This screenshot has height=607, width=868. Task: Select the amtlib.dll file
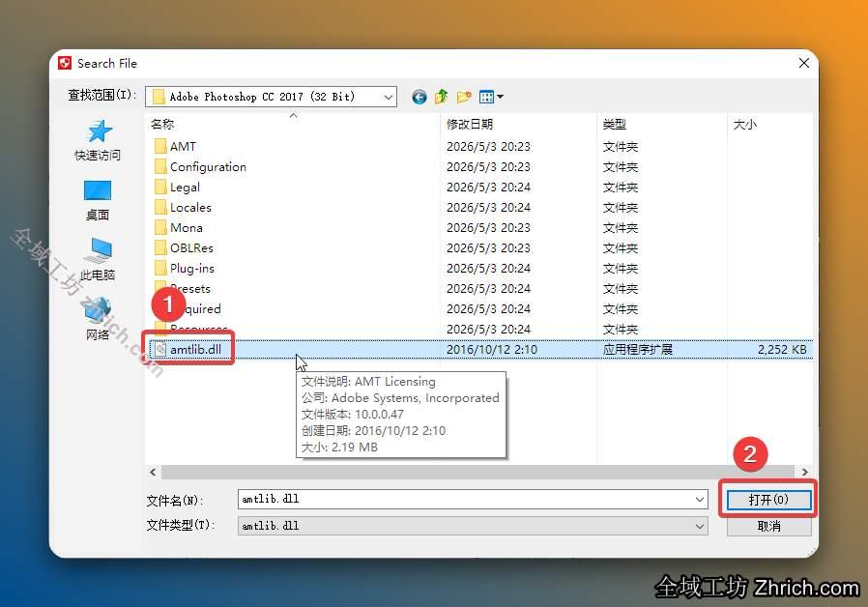click(195, 350)
